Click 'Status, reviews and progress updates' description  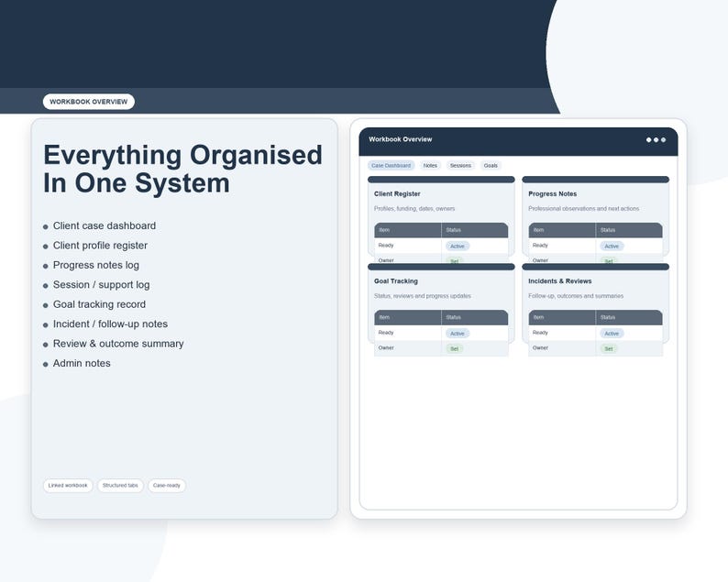coord(423,296)
